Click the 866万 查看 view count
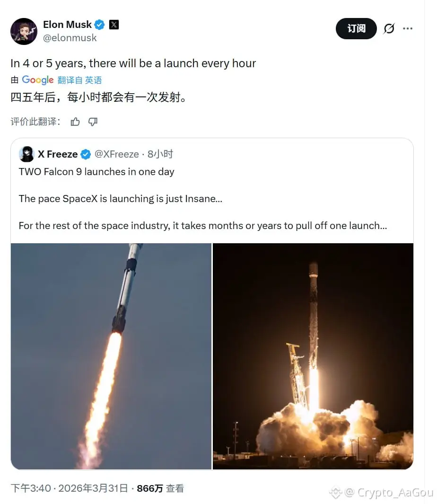 [x=160, y=488]
